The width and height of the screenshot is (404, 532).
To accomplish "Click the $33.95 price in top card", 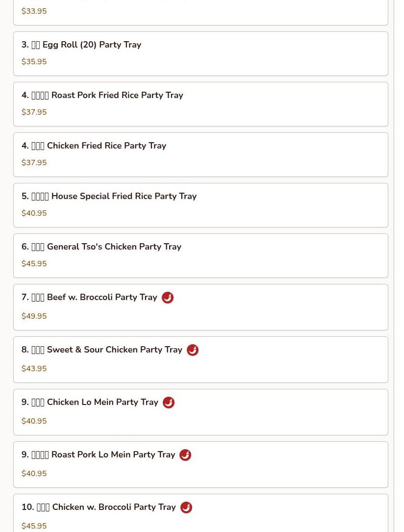I will 34,11.
